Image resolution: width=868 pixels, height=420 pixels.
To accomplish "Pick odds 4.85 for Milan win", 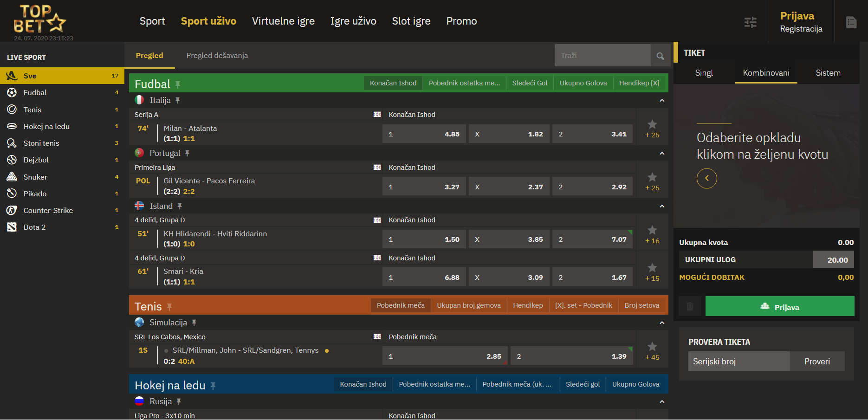I will [x=424, y=134].
